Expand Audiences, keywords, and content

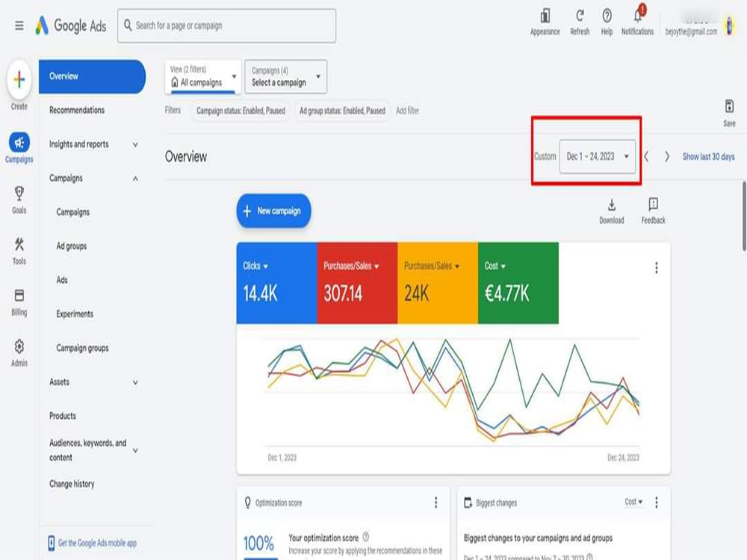pos(134,450)
